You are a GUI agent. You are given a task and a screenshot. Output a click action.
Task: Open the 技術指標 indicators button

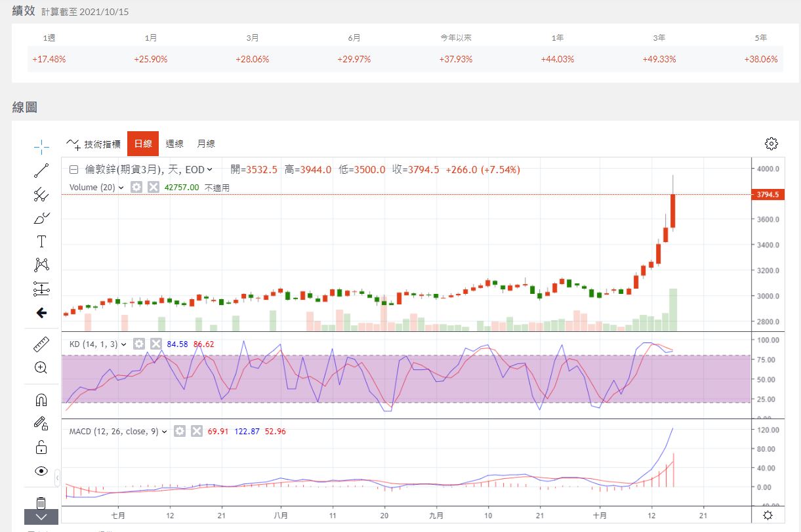[94, 144]
